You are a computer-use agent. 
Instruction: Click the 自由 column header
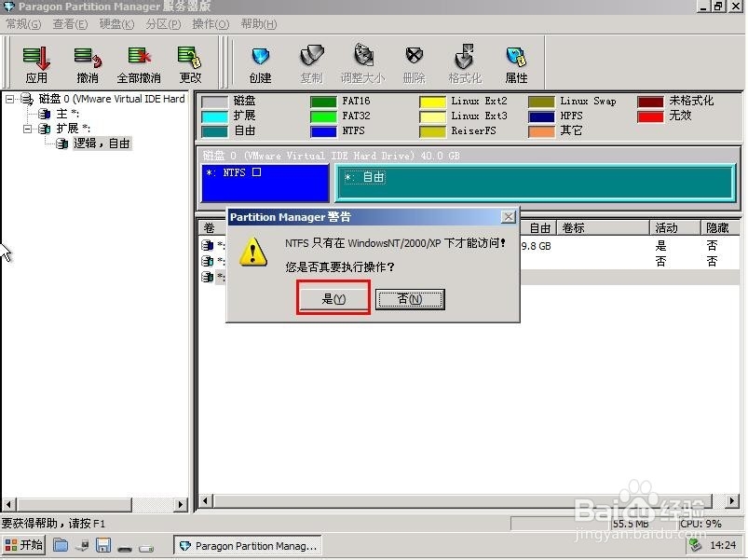pyautogui.click(x=538, y=228)
